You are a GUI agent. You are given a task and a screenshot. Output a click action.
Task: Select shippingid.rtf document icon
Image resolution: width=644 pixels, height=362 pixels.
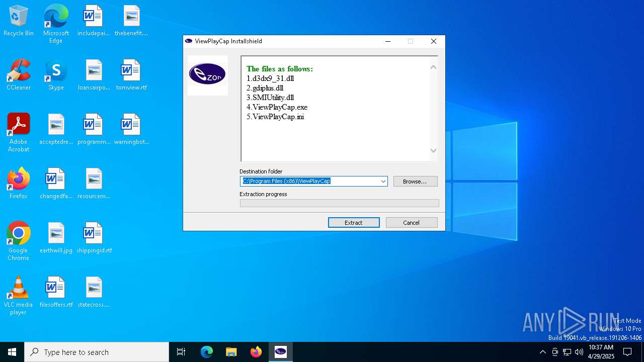(94, 238)
